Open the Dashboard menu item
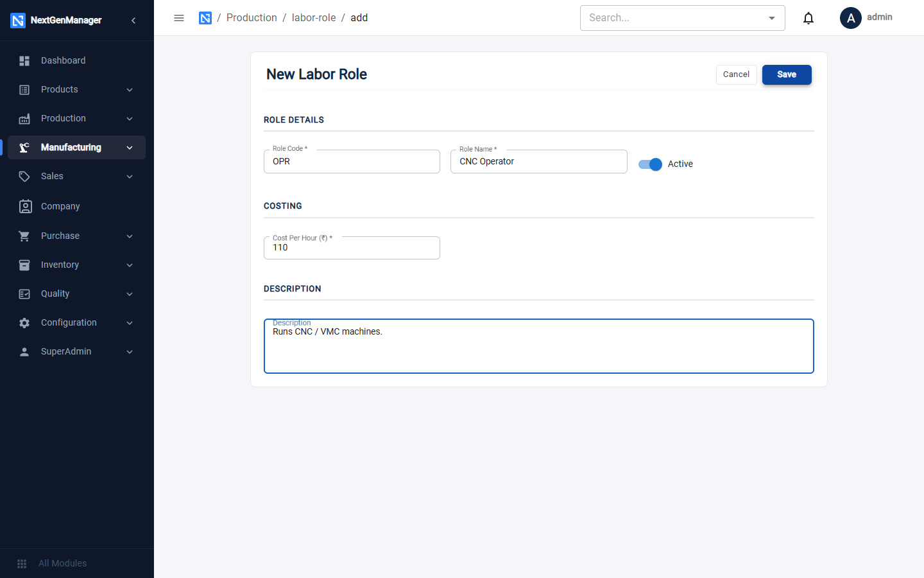The height and width of the screenshot is (578, 924). 77,60
